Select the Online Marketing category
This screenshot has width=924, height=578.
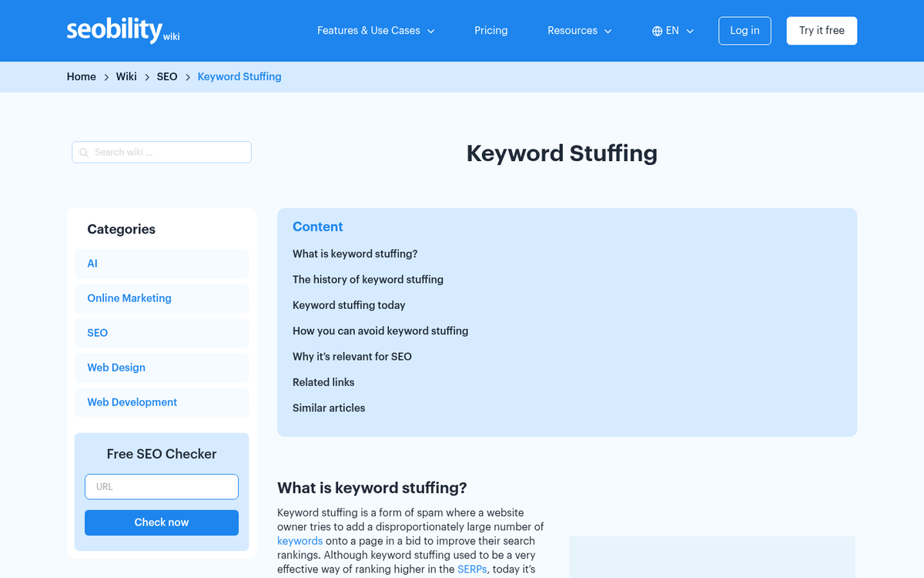coord(162,298)
